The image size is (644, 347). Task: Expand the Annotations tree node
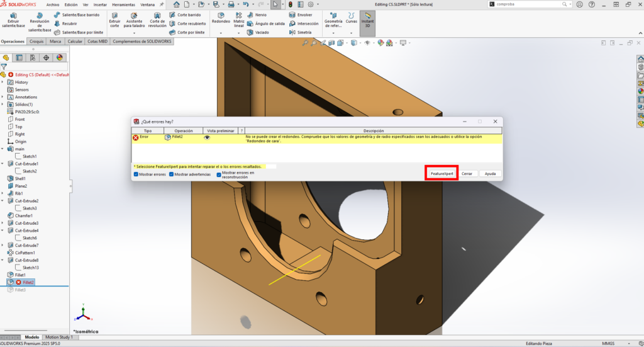tap(3, 97)
